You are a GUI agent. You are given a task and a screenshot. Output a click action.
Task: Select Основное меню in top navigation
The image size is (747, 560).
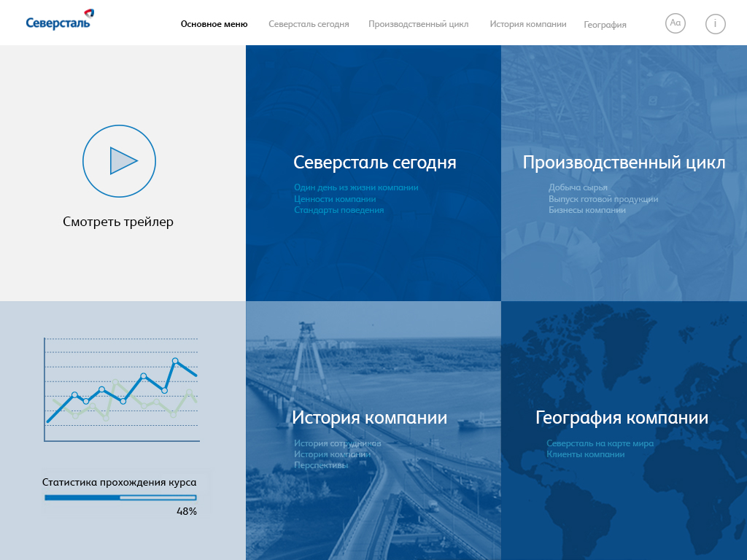tap(214, 24)
